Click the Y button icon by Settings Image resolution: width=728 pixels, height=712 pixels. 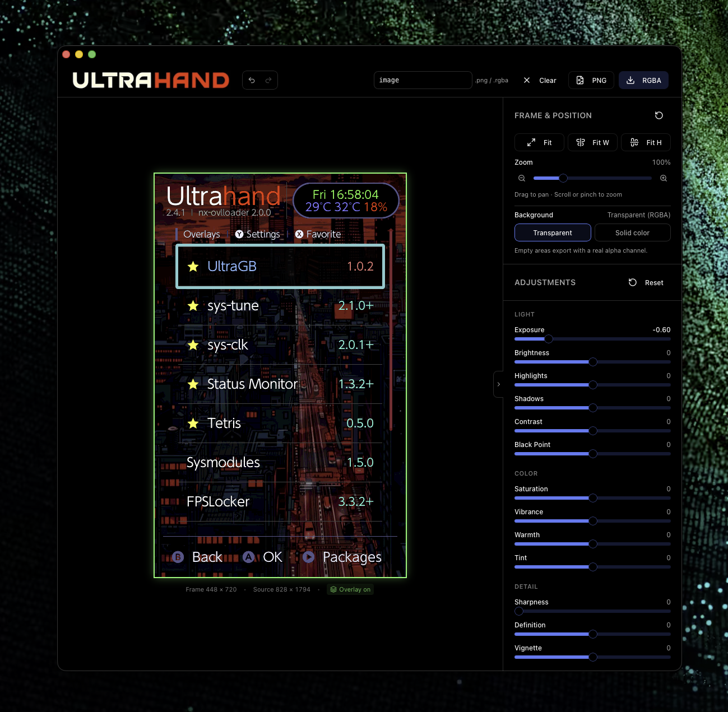(239, 234)
